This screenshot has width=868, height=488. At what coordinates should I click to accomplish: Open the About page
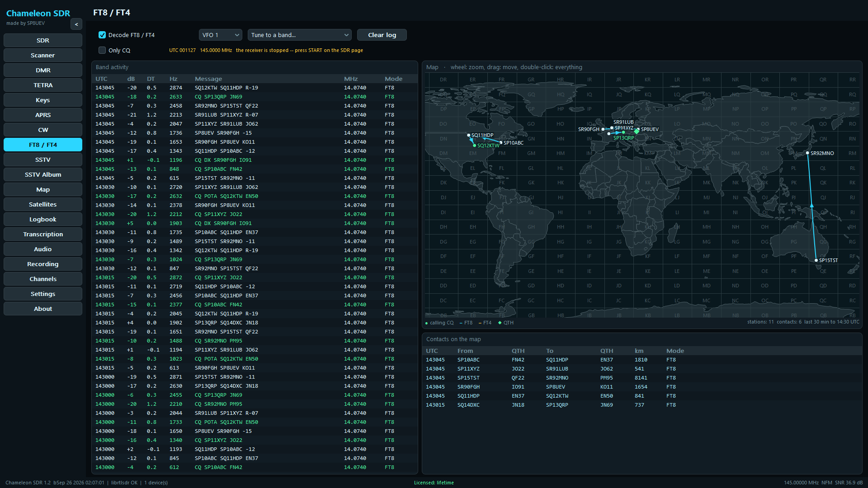[x=43, y=309]
